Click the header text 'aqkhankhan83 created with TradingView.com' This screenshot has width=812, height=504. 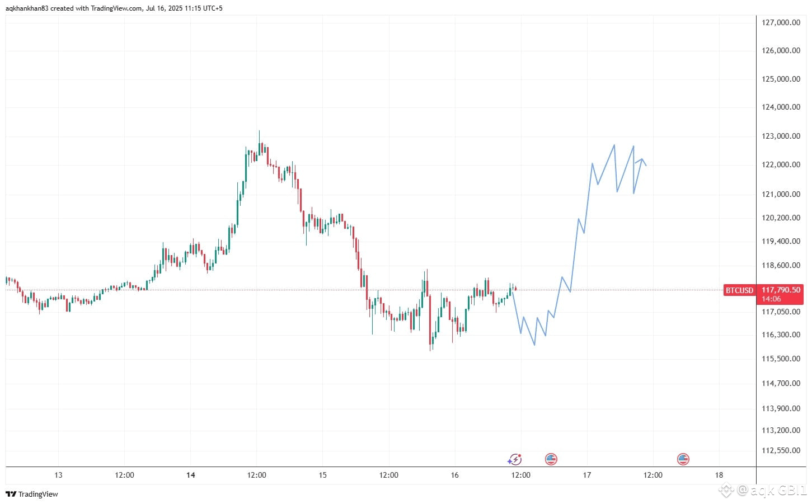73,8
